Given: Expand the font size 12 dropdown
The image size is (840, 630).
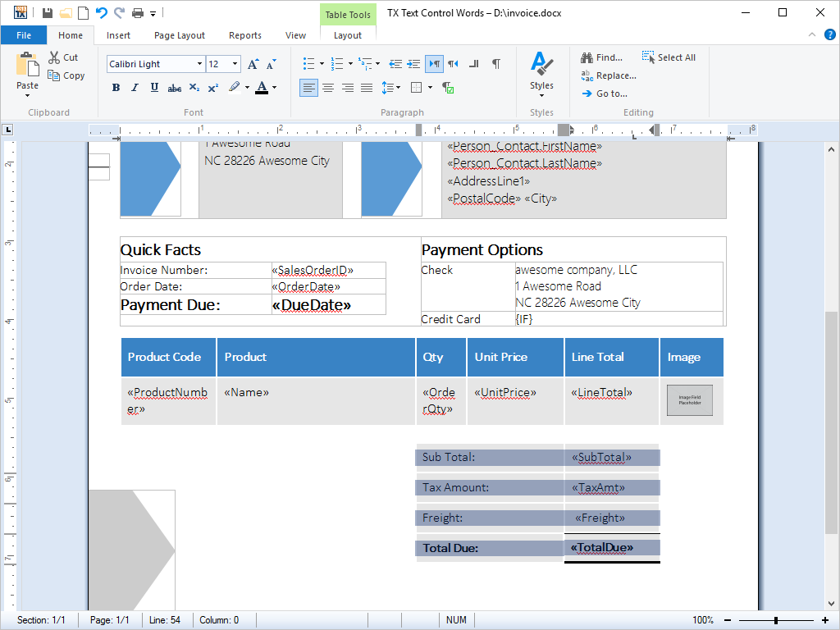Looking at the screenshot, I should coord(235,64).
